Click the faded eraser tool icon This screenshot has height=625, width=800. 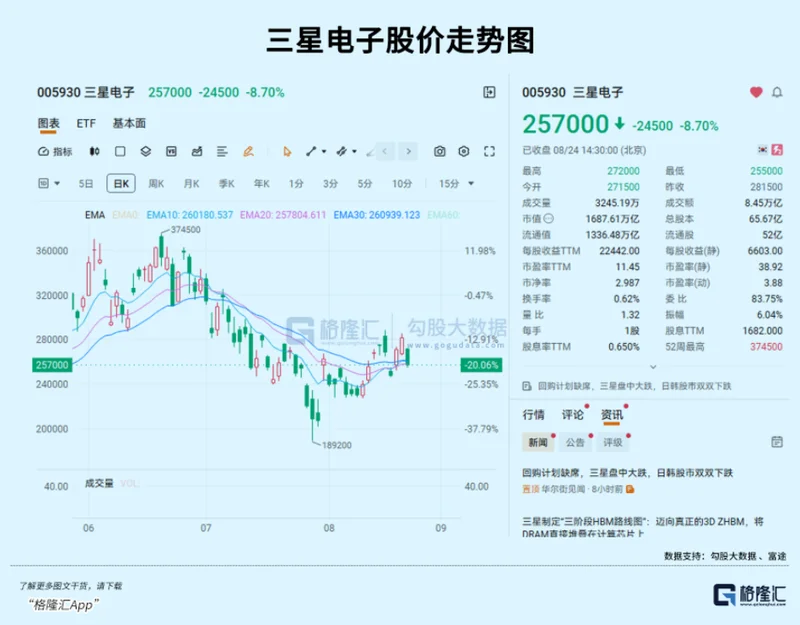370,152
